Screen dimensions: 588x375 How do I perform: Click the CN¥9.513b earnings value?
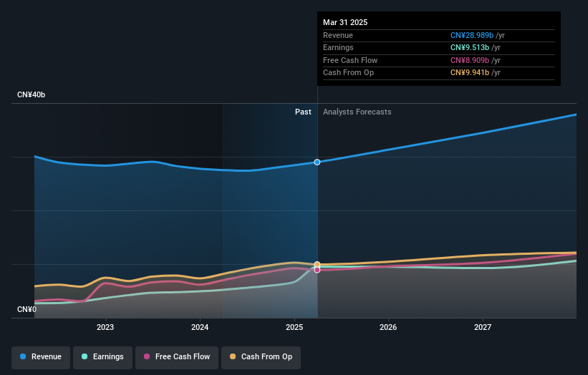point(470,47)
